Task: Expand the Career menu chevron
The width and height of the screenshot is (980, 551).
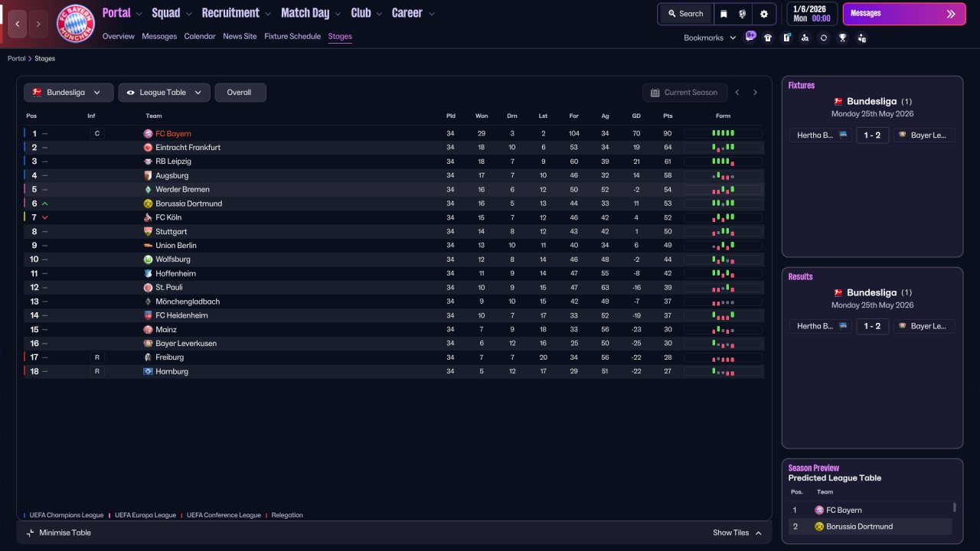Action: [x=431, y=14]
